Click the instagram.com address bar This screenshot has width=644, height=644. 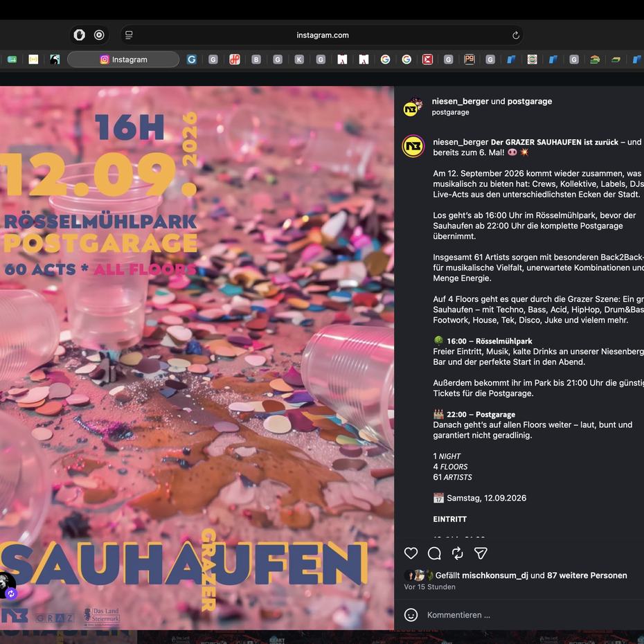(323, 35)
